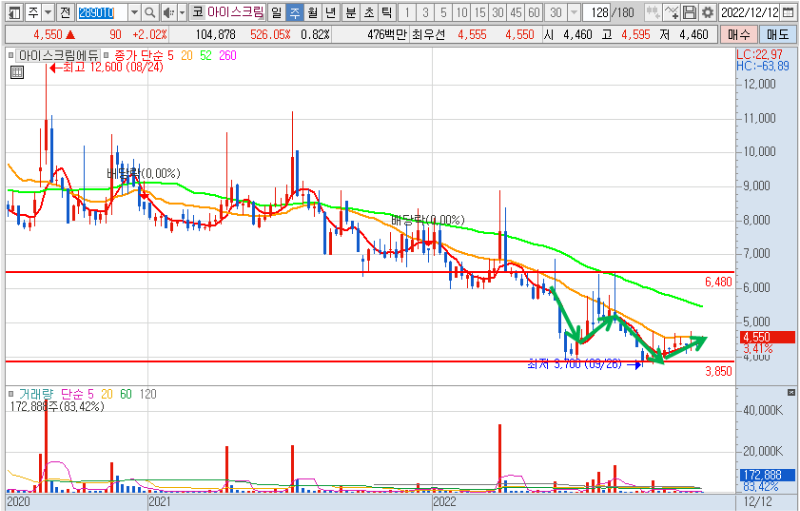Click the red 5 moving average legend
Viewport: 800px width, 511px height.
170,56
